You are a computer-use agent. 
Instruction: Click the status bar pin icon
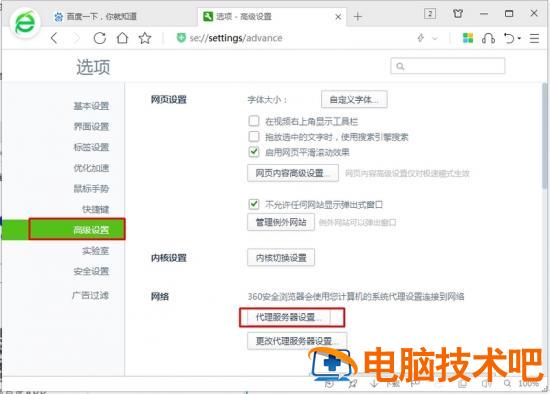353,384
